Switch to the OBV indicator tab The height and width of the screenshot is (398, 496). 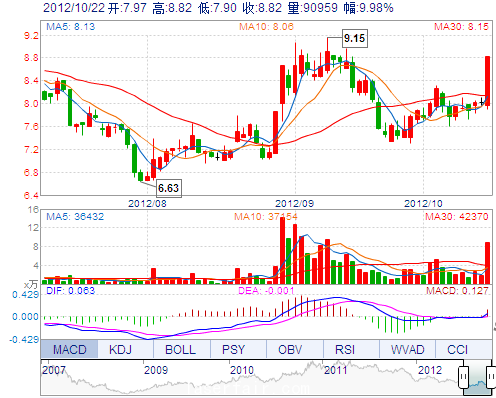pos(295,349)
